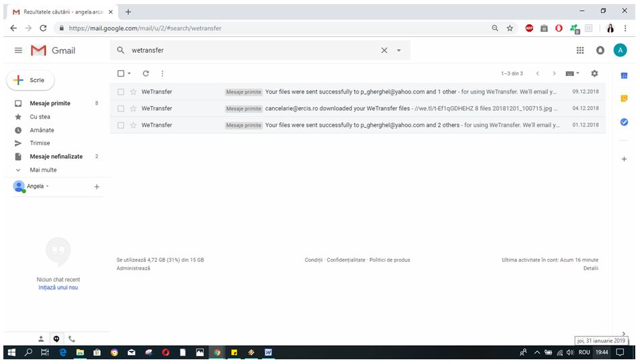Click the refresh icon above the email list
This screenshot has height=364, width=640.
click(x=145, y=73)
